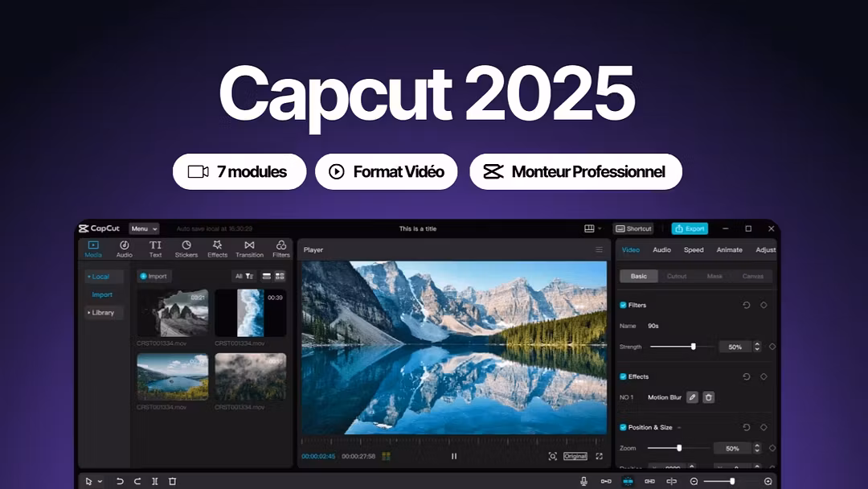Toggle clip linkage chain icon
Viewport: 868px width, 489px height.
point(650,481)
